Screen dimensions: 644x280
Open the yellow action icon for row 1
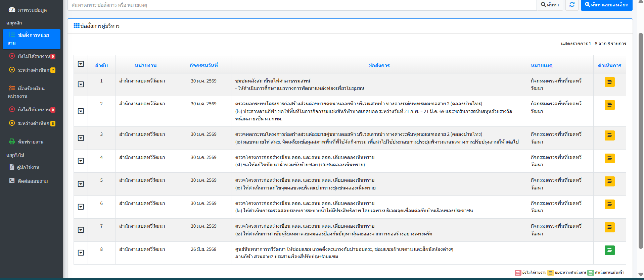(609, 82)
